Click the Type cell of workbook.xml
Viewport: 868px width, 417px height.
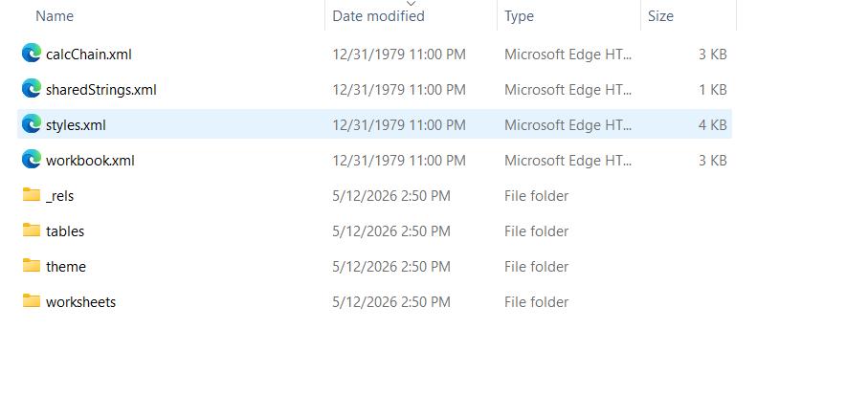point(568,161)
